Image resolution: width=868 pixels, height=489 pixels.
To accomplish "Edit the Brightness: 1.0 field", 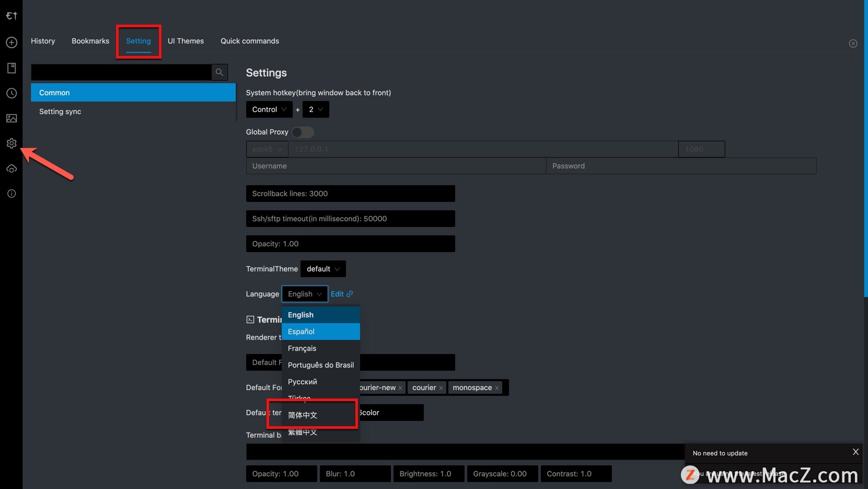I will (x=429, y=474).
